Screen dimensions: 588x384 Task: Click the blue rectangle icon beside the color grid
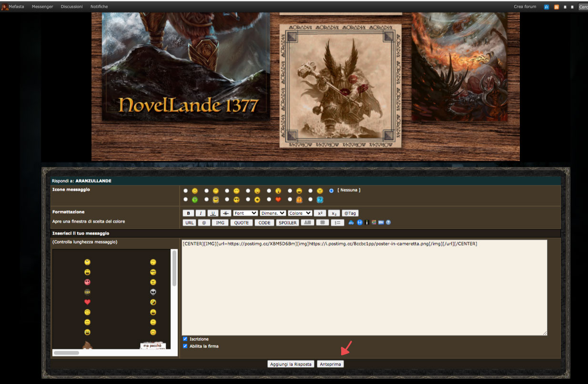point(381,222)
